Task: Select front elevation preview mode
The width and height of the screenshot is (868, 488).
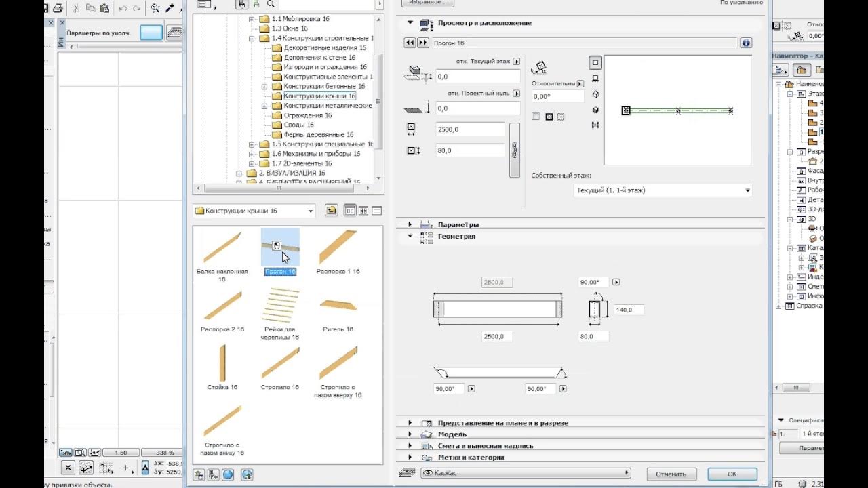Action: coord(595,79)
